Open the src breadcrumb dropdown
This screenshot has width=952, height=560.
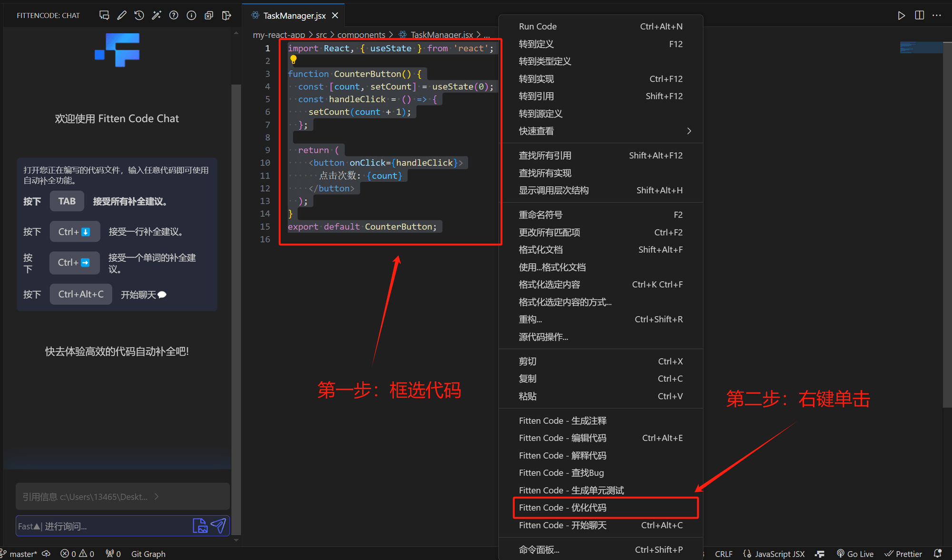pos(321,35)
